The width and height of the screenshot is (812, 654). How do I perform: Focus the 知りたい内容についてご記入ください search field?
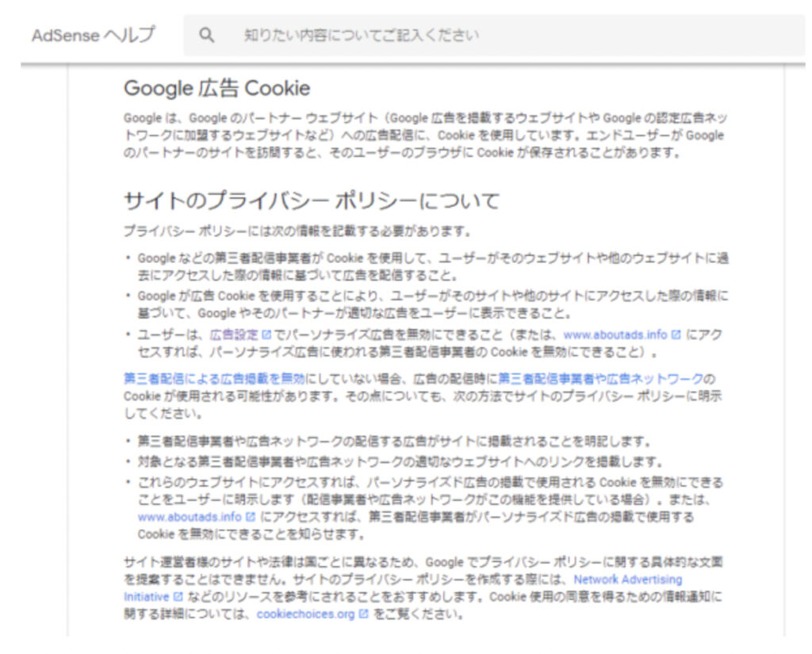(494, 35)
